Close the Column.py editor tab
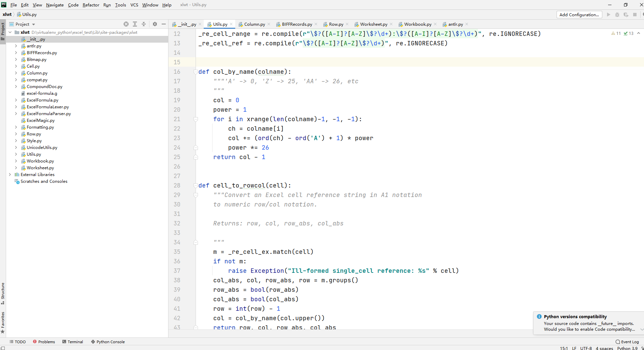This screenshot has height=350, width=644. point(269,24)
